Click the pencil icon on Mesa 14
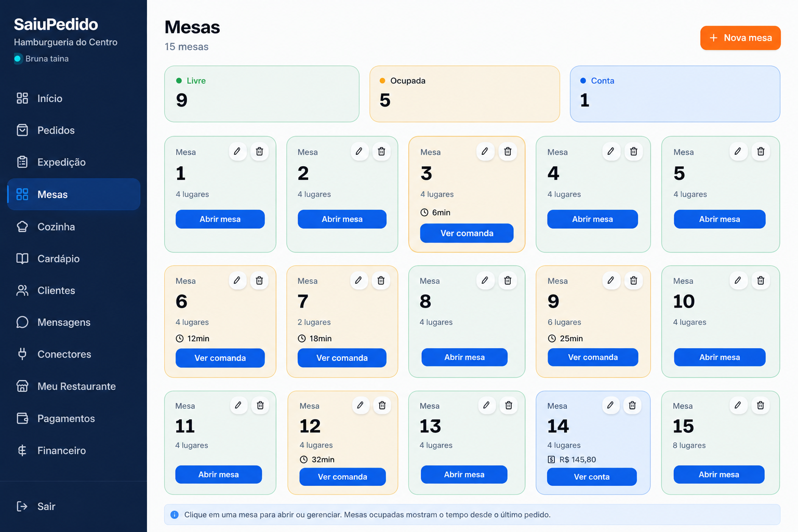Image resolution: width=798 pixels, height=532 pixels. (x=610, y=405)
